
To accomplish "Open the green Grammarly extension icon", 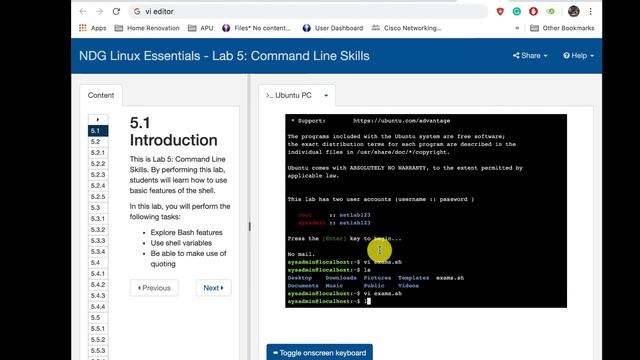I will [517, 11].
